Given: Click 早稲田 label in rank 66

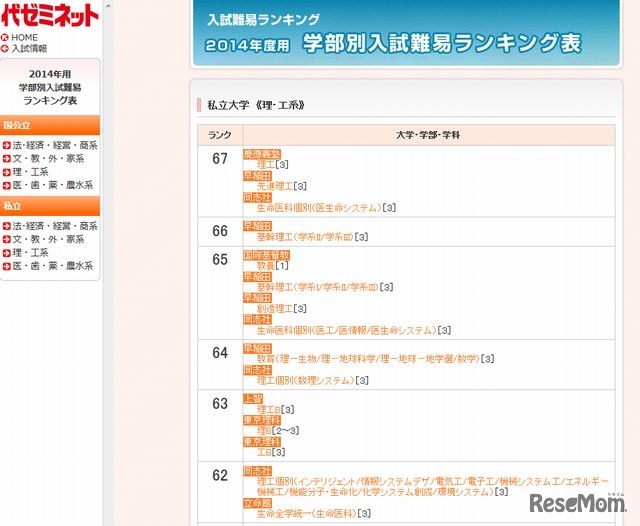Looking at the screenshot, I should click(x=257, y=226).
